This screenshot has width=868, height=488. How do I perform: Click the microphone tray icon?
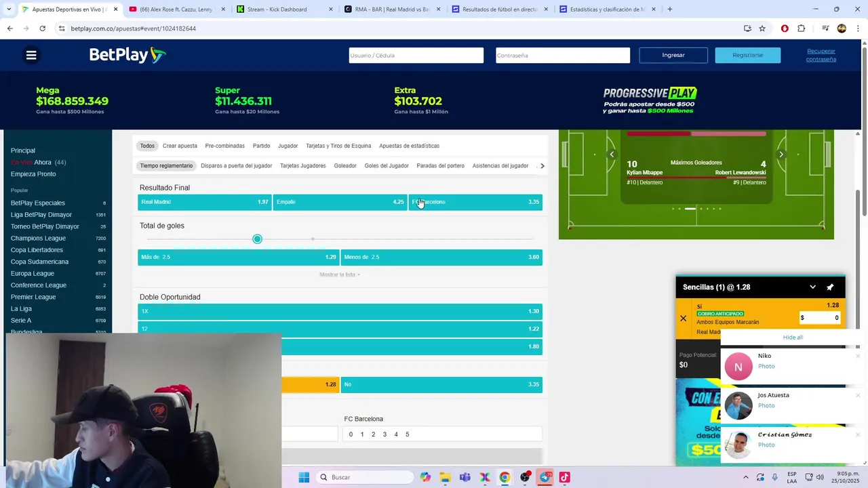(775, 477)
